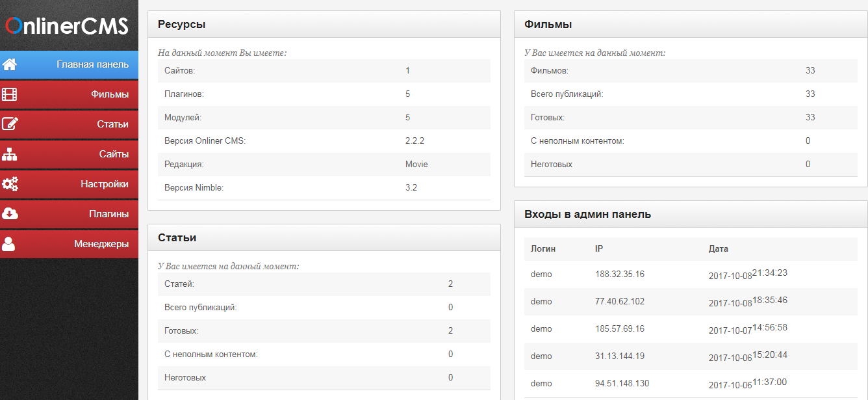Open the Главная панель menu item
The height and width of the screenshot is (400, 868).
92,64
